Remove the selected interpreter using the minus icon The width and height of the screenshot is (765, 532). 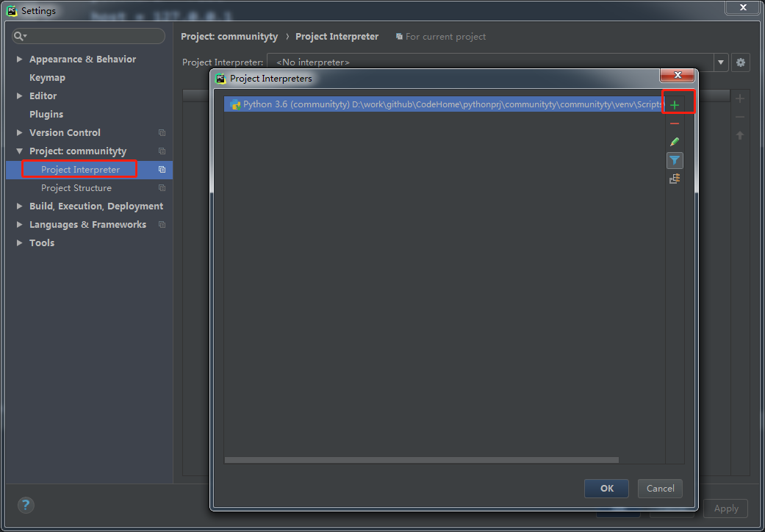pos(675,123)
